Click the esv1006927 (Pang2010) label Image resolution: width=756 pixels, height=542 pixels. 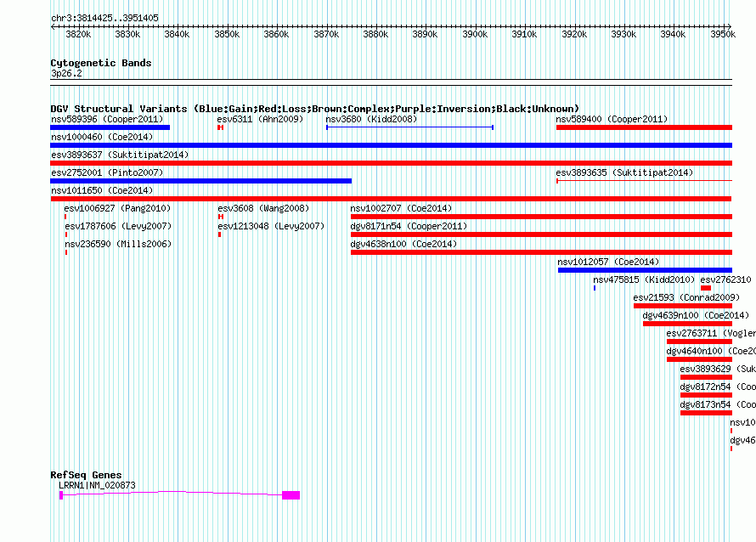[117, 208]
